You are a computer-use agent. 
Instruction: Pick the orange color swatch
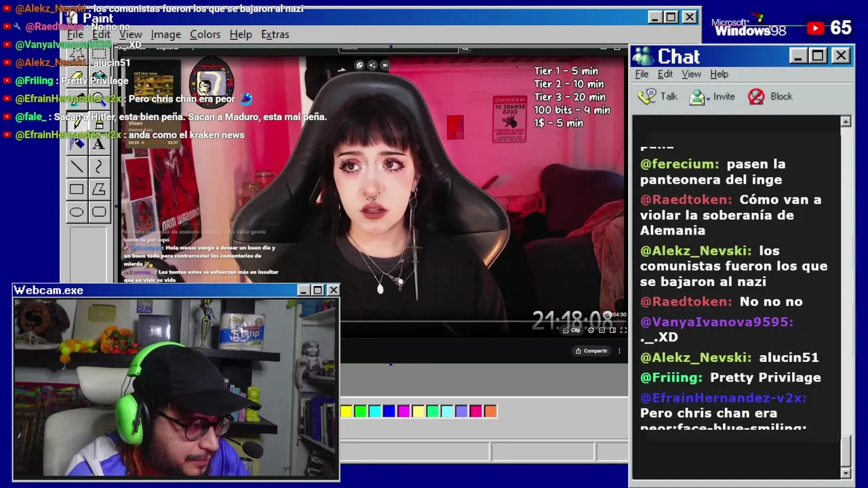pyautogui.click(x=490, y=411)
